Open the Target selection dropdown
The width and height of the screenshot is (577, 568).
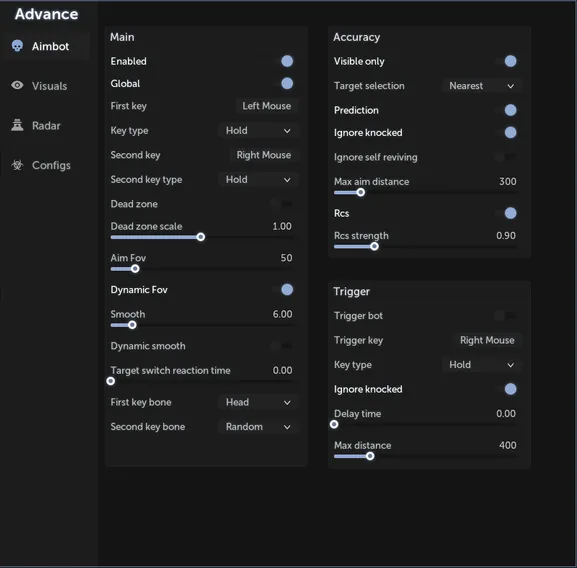pyautogui.click(x=482, y=86)
